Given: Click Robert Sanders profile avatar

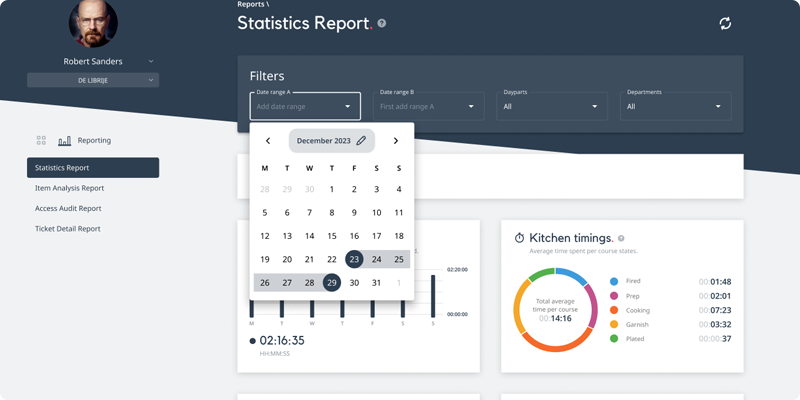Looking at the screenshot, I should point(93,23).
